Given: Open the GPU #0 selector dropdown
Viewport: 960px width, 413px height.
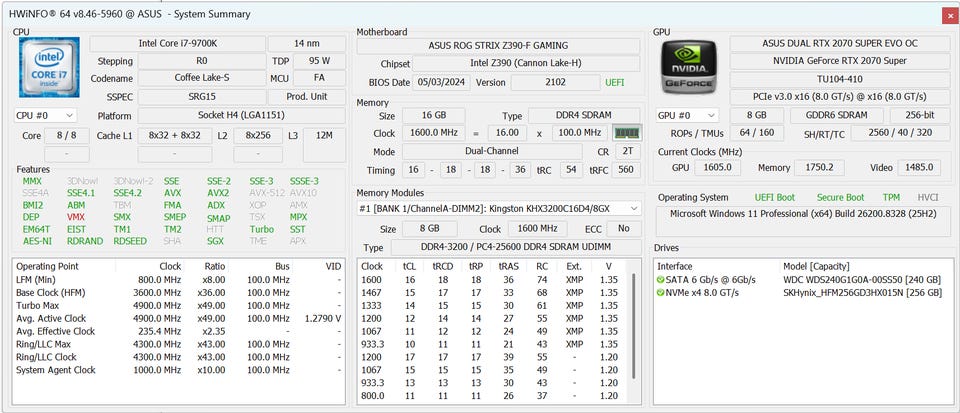Looking at the screenshot, I should [x=686, y=115].
